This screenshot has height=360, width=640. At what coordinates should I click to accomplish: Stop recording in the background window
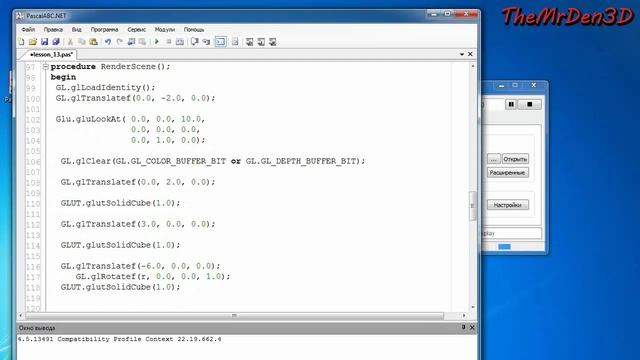coord(529,104)
